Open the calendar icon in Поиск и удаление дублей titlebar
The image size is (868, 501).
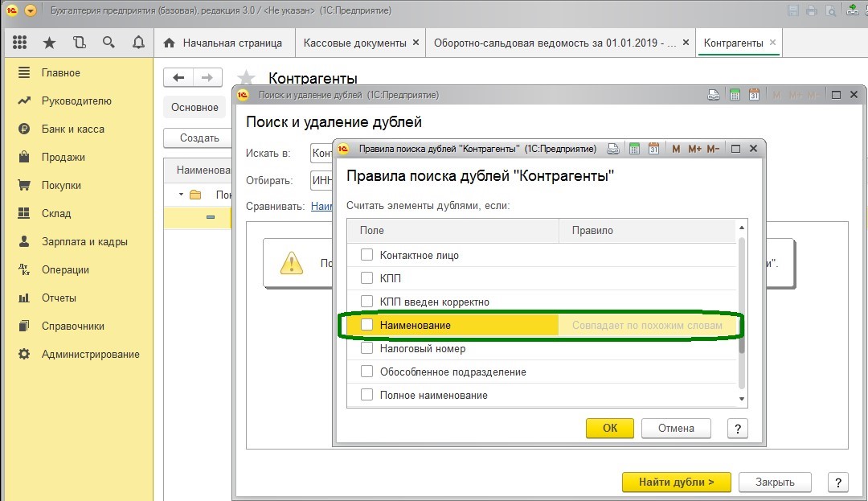click(754, 95)
